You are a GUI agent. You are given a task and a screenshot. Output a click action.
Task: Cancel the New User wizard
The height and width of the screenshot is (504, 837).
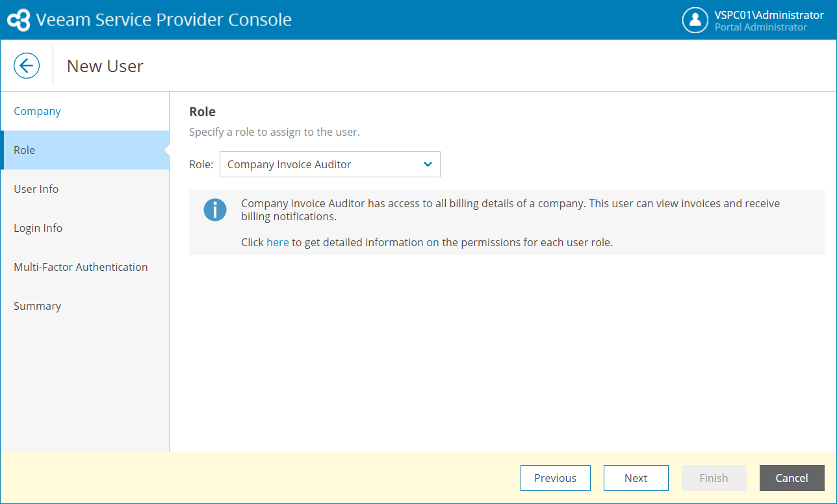tap(792, 478)
